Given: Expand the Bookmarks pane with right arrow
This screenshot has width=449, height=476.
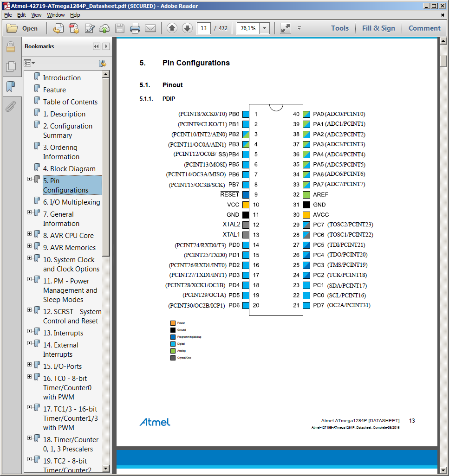Looking at the screenshot, I should [106, 46].
